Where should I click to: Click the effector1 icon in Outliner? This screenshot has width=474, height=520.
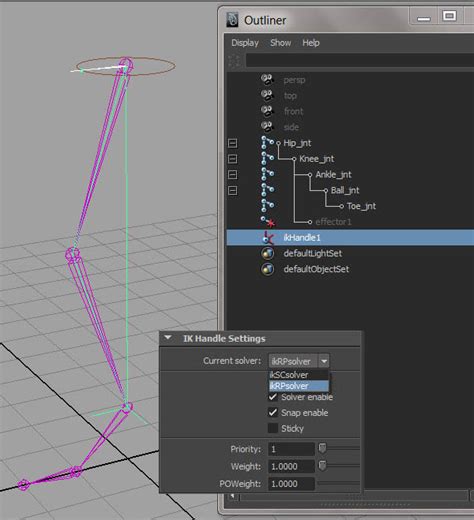268,222
